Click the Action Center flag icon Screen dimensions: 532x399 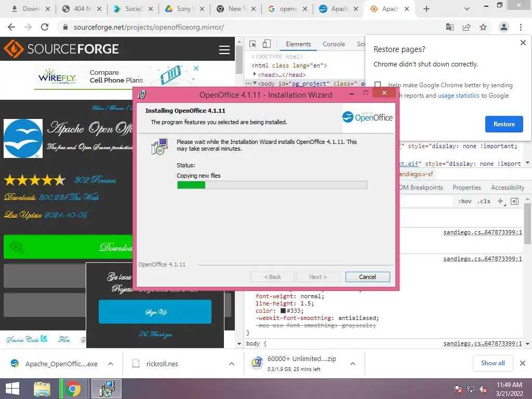coord(458,389)
